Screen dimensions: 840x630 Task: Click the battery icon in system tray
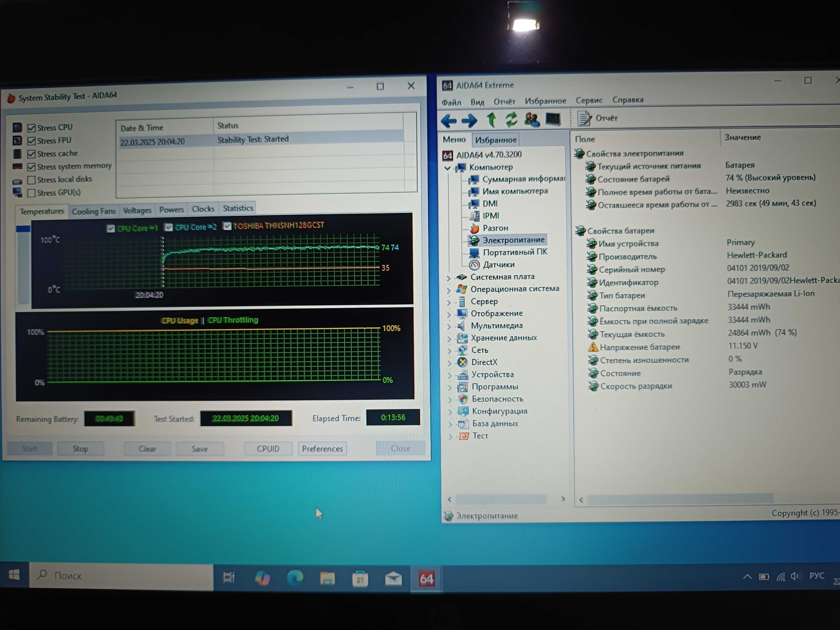[x=764, y=577]
